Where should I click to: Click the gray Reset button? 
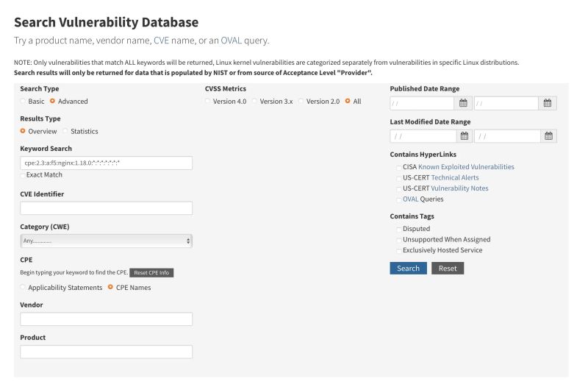tap(448, 269)
